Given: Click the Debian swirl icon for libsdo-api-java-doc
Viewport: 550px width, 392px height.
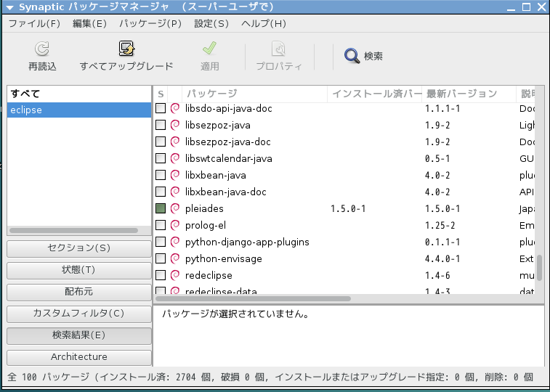Looking at the screenshot, I should pyautogui.click(x=175, y=108).
